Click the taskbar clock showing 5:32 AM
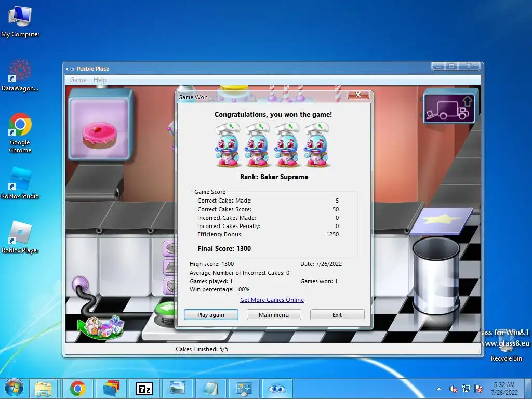Image resolution: width=532 pixels, height=399 pixels. pos(504,389)
